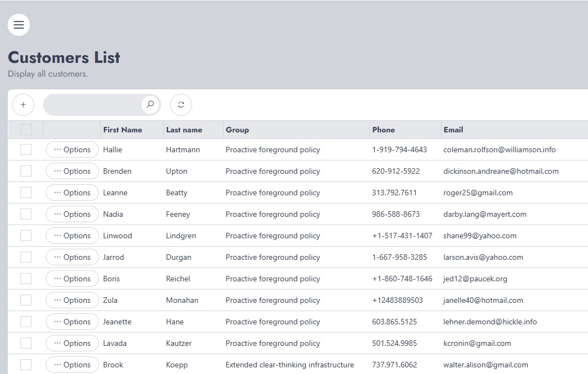Click email roger25@gmail.com cell

[478, 193]
